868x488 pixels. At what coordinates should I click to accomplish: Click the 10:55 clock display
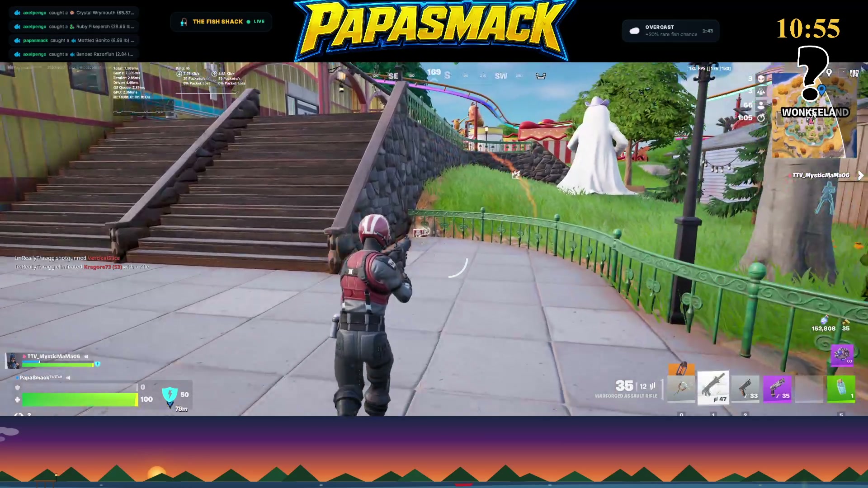(x=808, y=28)
